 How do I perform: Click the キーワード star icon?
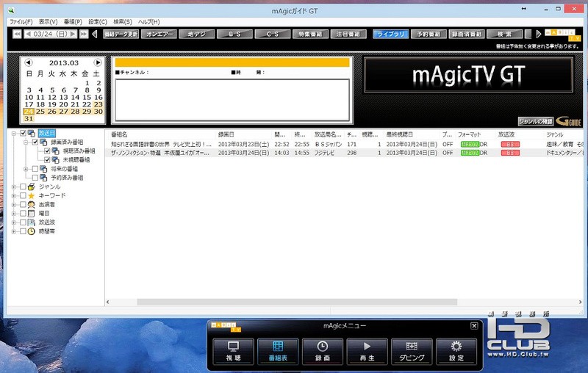click(x=32, y=195)
